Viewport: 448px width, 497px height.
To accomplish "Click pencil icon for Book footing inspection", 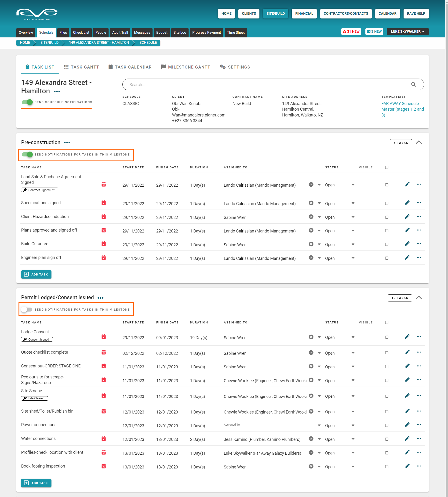I will (x=407, y=466).
